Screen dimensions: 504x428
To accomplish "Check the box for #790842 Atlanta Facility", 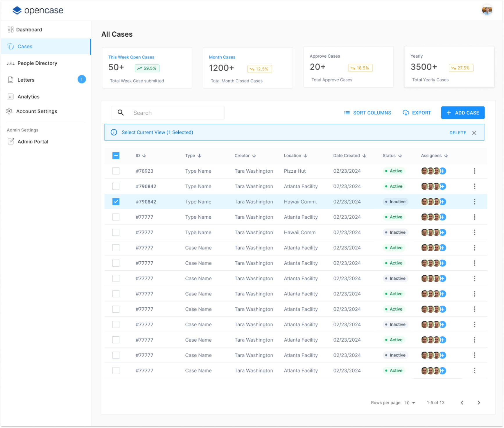I will (116, 186).
